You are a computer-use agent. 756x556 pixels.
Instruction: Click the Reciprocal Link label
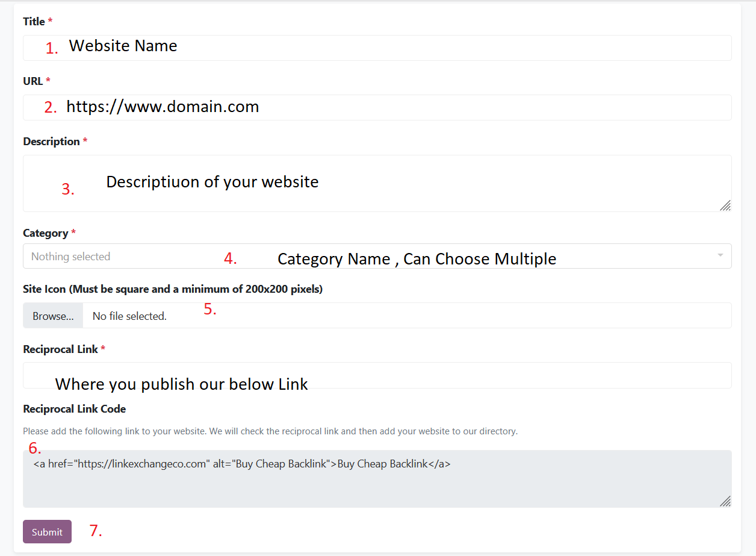click(60, 349)
